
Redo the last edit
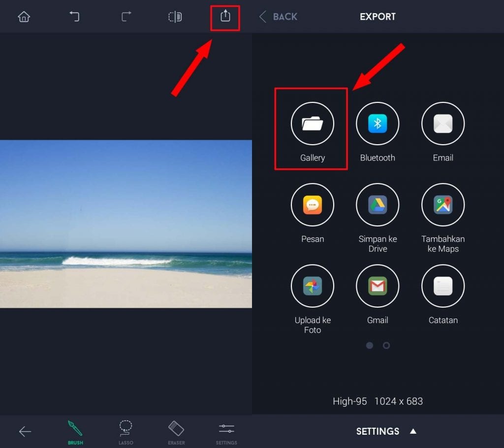[x=126, y=16]
